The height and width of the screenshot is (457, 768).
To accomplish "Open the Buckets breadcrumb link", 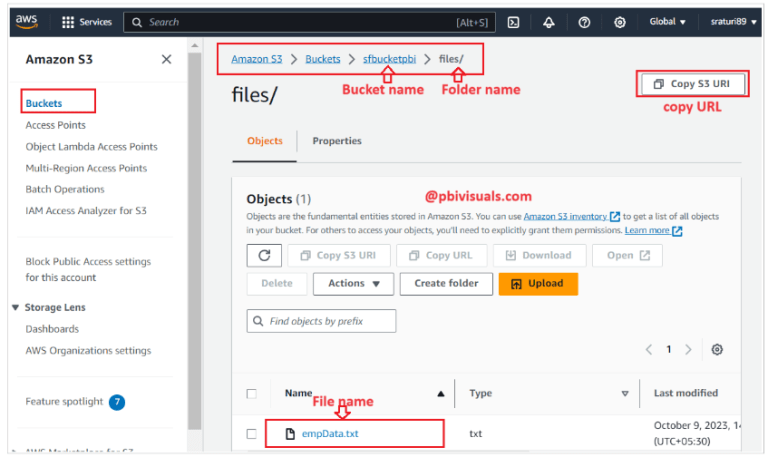I will 323,59.
